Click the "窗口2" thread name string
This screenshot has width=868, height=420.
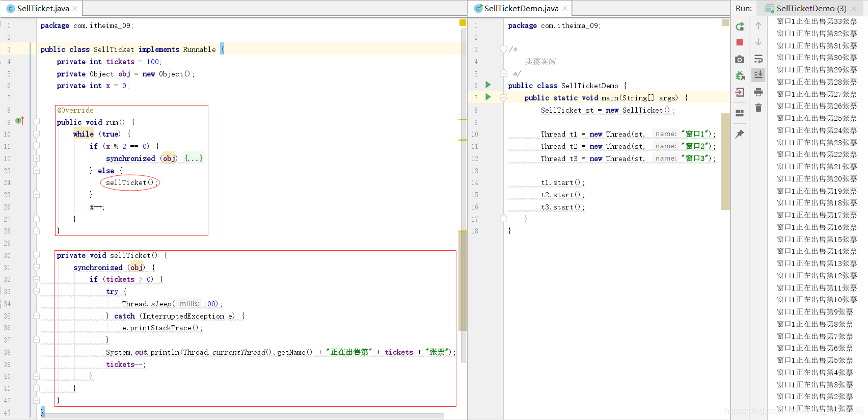696,146
